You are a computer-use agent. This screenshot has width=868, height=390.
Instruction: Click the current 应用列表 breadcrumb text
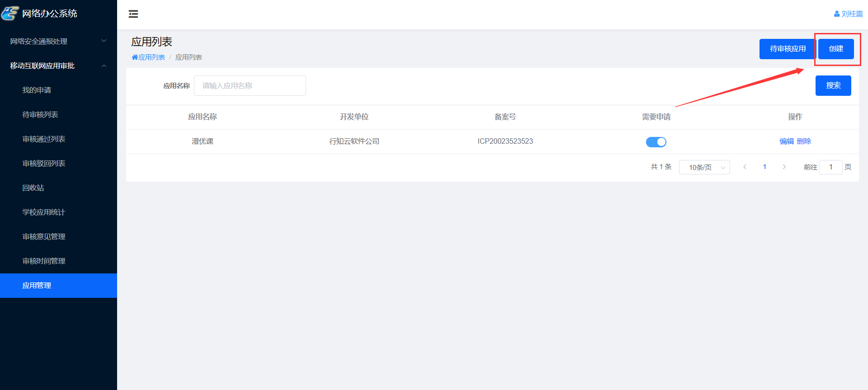pos(189,57)
